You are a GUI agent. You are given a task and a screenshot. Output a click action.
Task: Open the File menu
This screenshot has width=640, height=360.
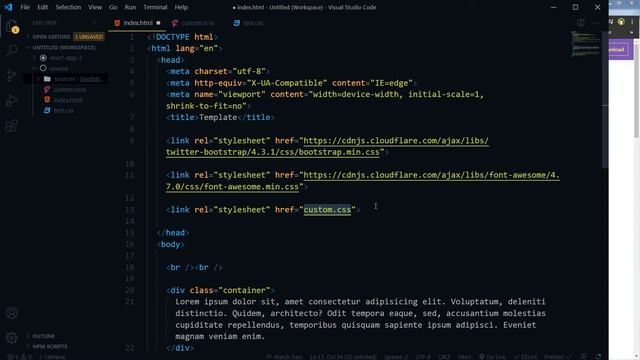(25, 7)
